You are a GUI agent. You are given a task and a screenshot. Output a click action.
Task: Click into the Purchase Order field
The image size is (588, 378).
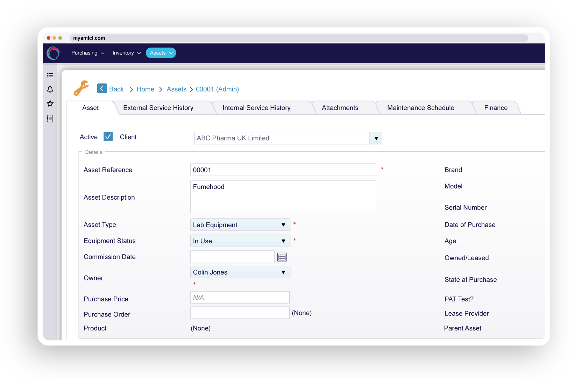coord(240,313)
